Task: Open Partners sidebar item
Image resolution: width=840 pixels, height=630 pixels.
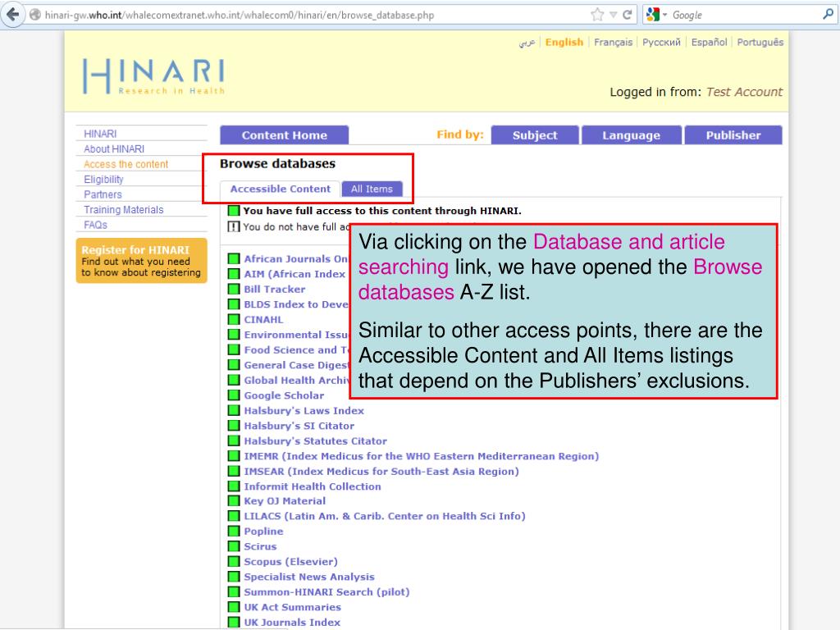Action: coord(103,194)
